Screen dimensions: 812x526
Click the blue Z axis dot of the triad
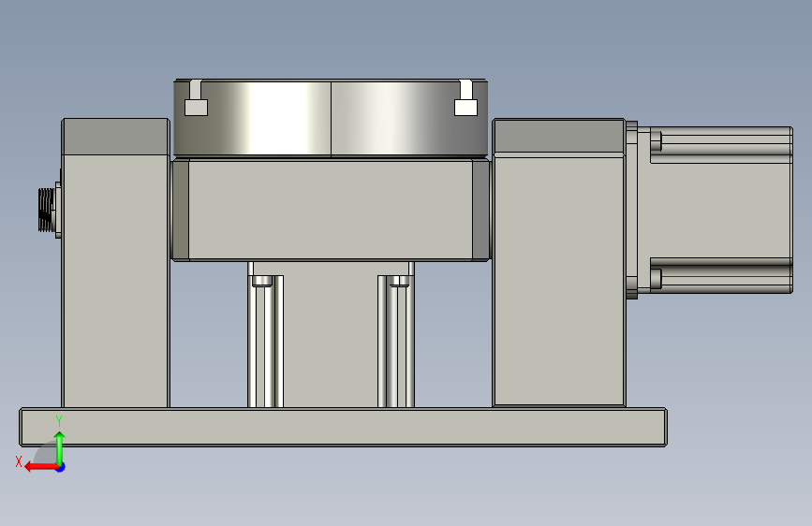61,467
